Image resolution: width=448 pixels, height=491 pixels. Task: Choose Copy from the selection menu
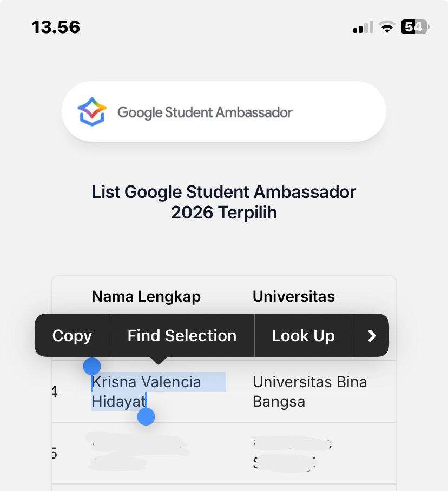(x=72, y=336)
